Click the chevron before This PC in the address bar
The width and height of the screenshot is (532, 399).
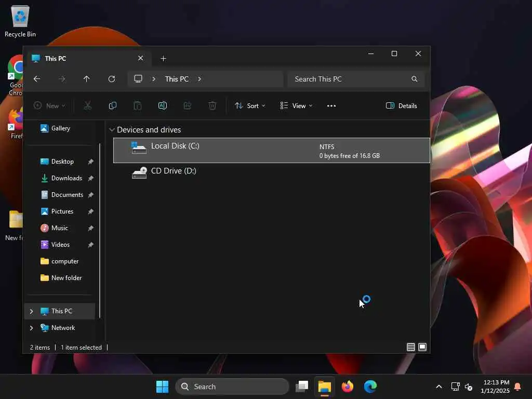tap(154, 79)
